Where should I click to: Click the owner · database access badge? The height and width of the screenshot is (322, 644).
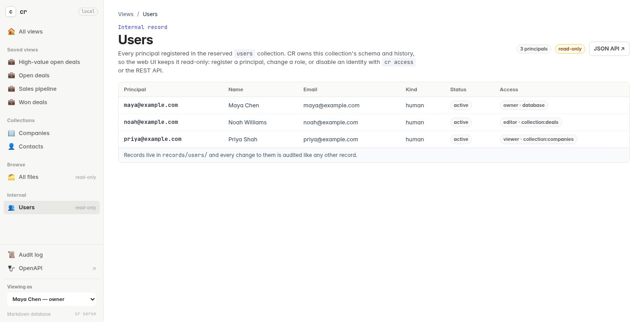coord(524,106)
